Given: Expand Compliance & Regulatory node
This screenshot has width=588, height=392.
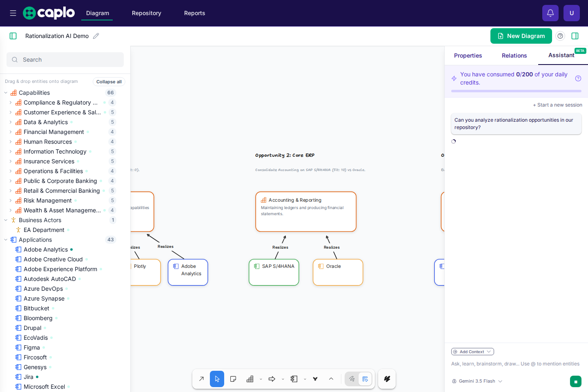Looking at the screenshot, I should point(11,102).
